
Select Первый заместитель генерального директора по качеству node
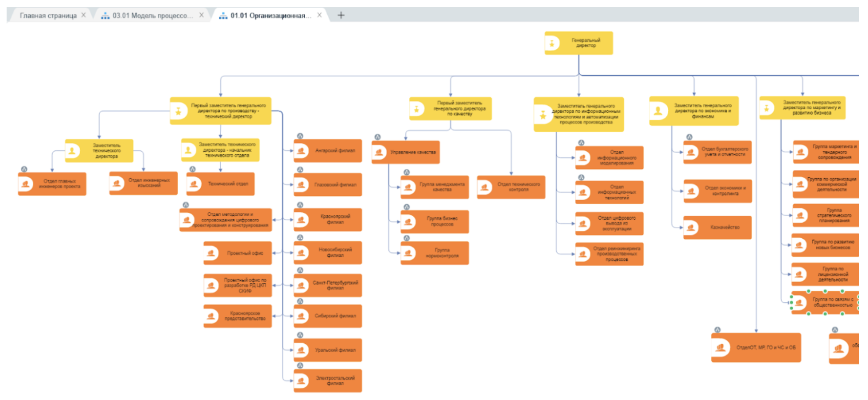click(459, 109)
